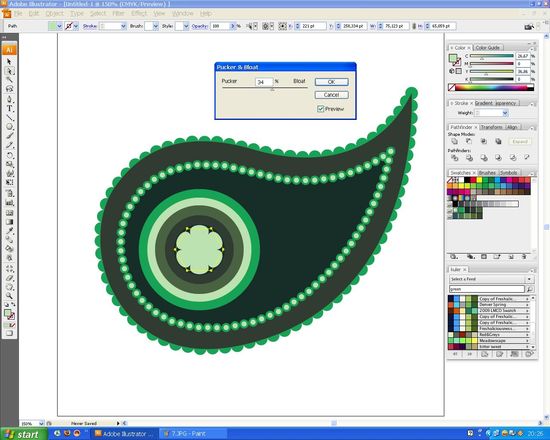Select the Pencil tool
Image resolution: width=550 pixels, height=440 pixels.
click(9, 145)
